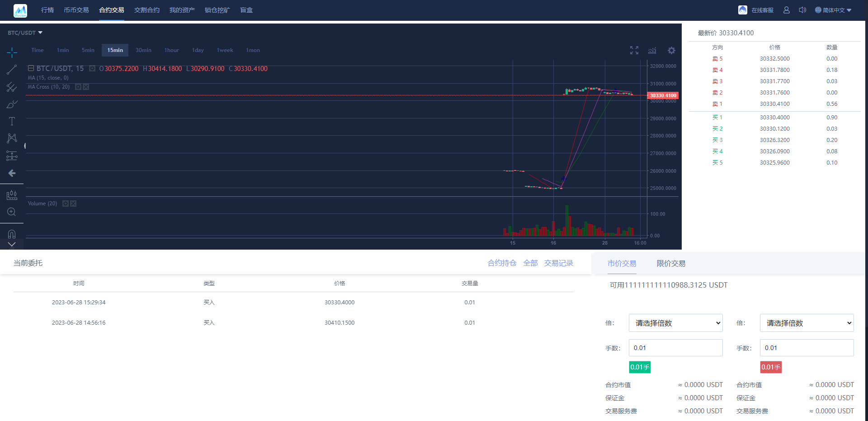
Task: Select the text annotation tool
Action: [x=12, y=121]
